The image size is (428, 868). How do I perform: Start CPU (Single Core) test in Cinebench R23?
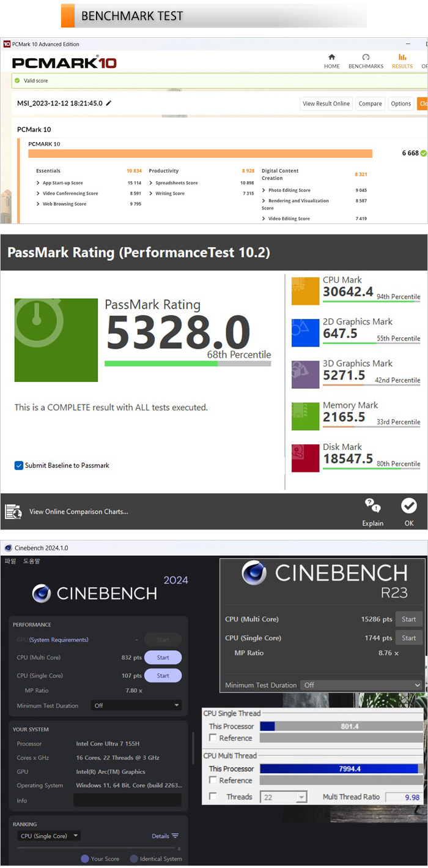tap(409, 638)
